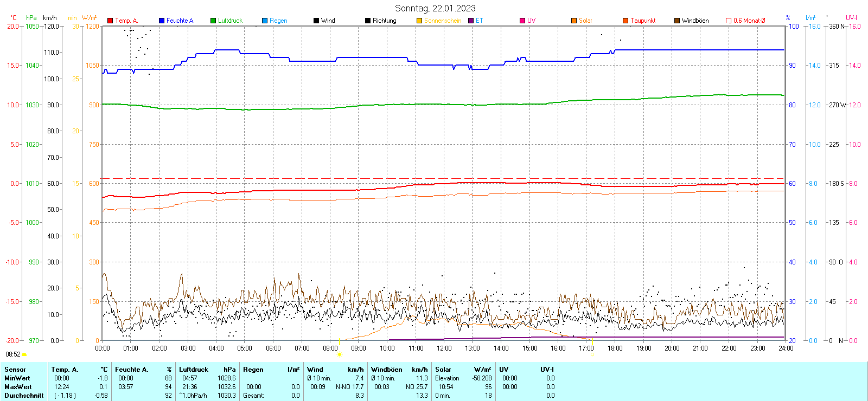
Task: Click the red Temp. A. legend square
Action: click(110, 21)
